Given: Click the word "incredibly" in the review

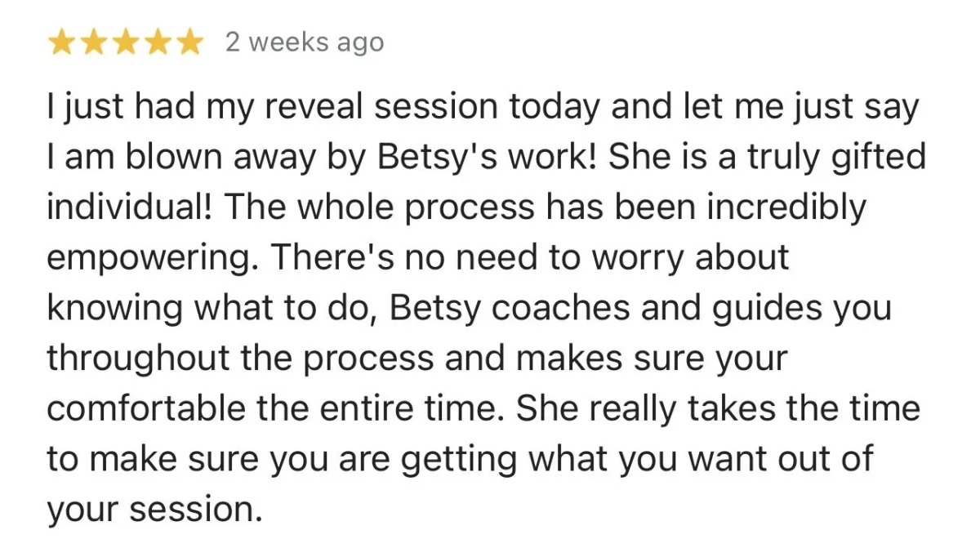Looking at the screenshot, I should 786,208.
